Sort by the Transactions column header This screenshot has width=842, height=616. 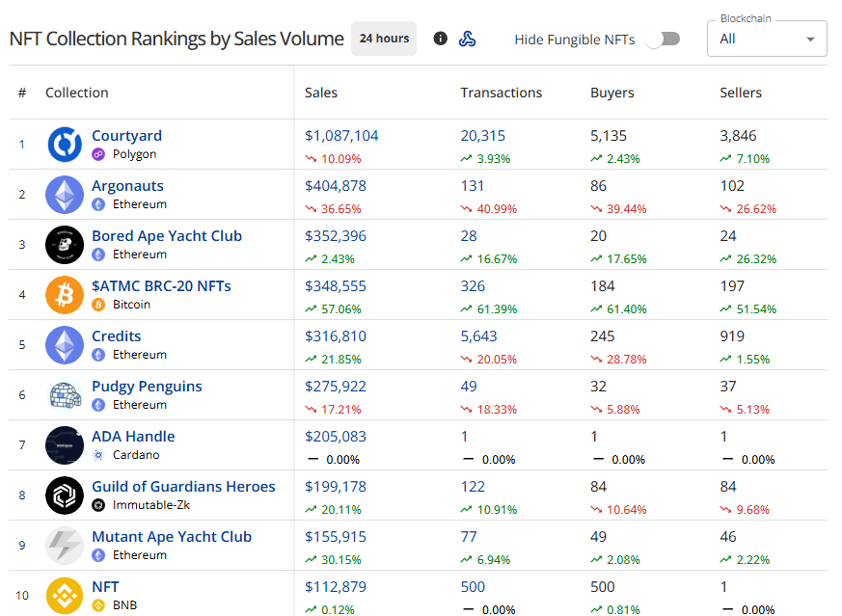501,93
